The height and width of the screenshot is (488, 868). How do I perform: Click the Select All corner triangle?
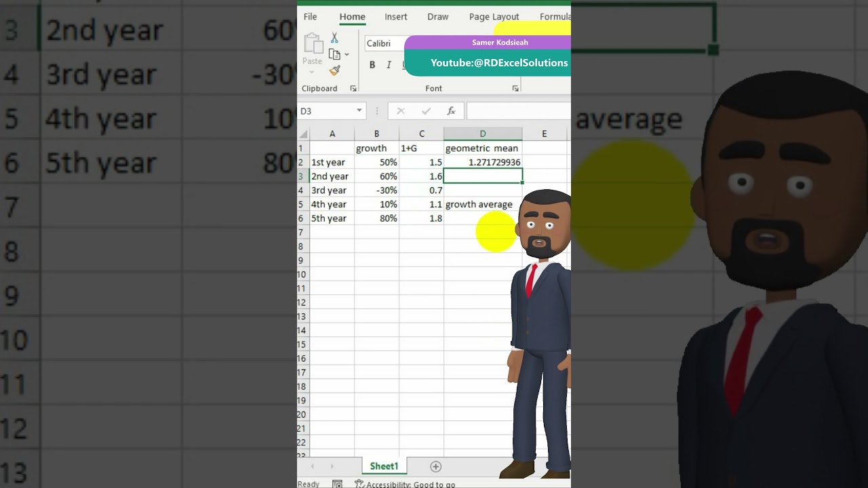304,134
